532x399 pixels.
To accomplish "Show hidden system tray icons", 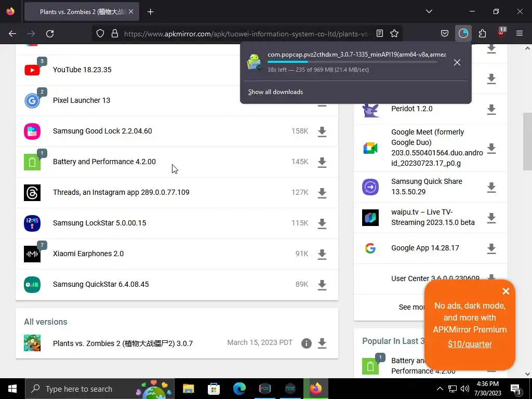I will [x=440, y=389].
